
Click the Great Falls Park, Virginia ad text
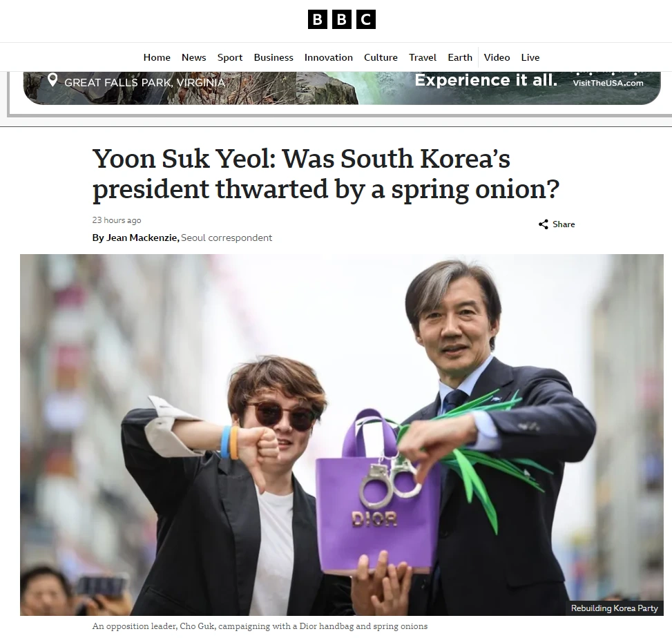click(x=145, y=82)
